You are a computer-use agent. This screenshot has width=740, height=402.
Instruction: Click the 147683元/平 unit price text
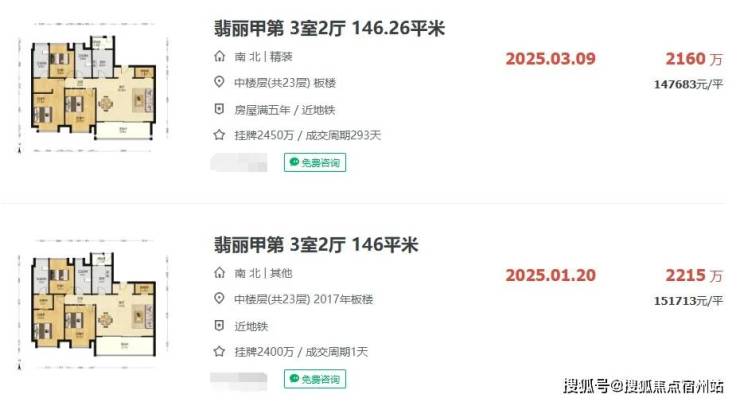pyautogui.click(x=688, y=84)
